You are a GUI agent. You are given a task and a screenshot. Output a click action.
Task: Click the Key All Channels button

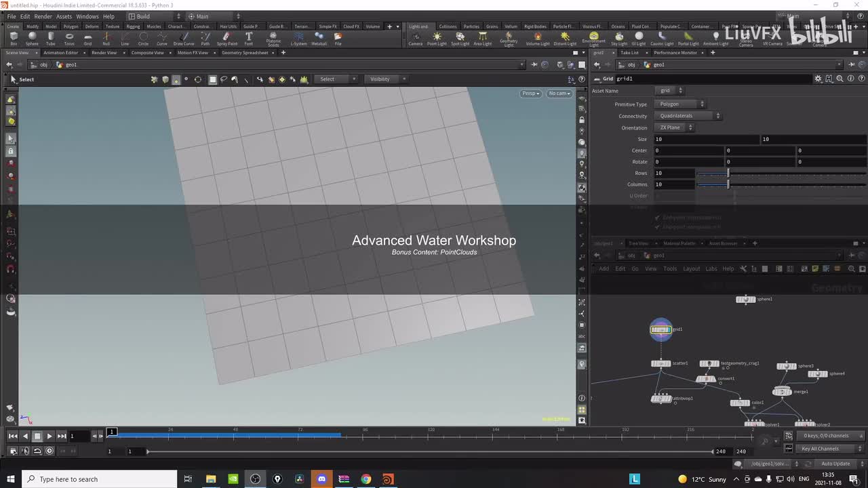pyautogui.click(x=821, y=449)
